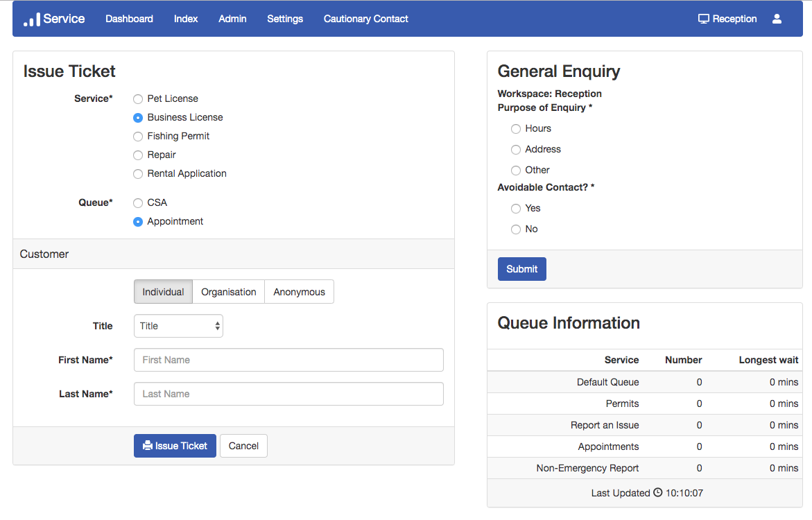Image resolution: width=812 pixels, height=520 pixels.
Task: Click the Report an Issue row
Action: tap(645, 425)
